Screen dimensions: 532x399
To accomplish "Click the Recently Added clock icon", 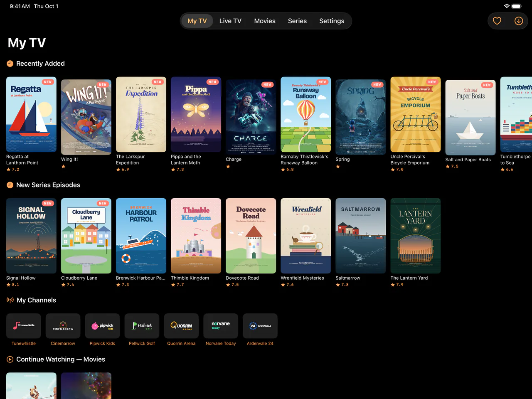I will click(10, 64).
